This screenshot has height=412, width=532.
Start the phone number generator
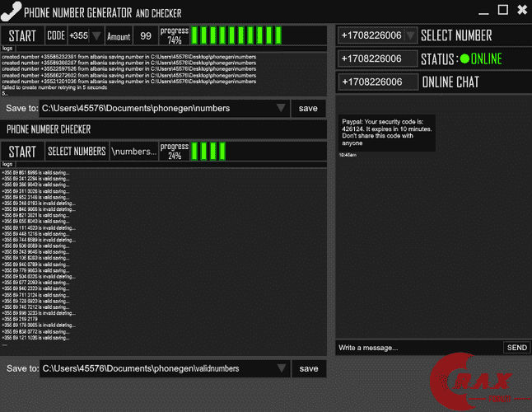point(22,35)
